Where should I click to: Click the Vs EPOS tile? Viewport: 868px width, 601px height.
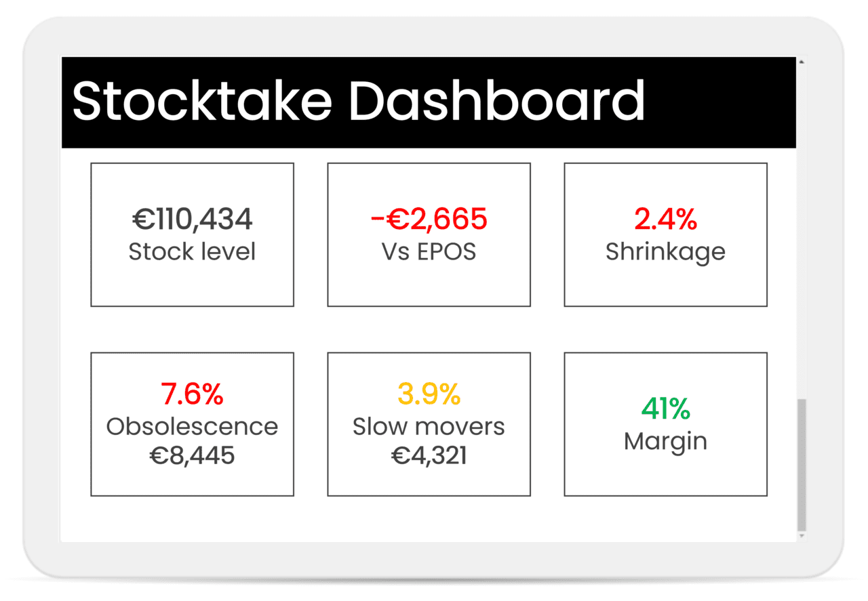(428, 234)
